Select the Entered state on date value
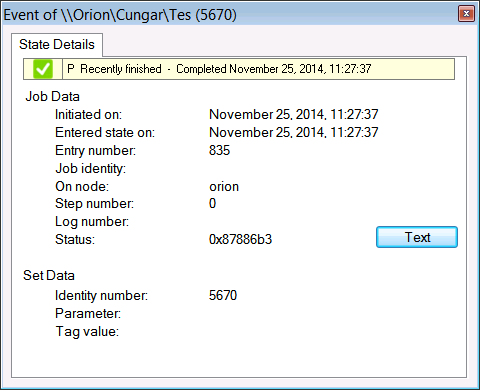The image size is (480, 390). click(x=294, y=133)
